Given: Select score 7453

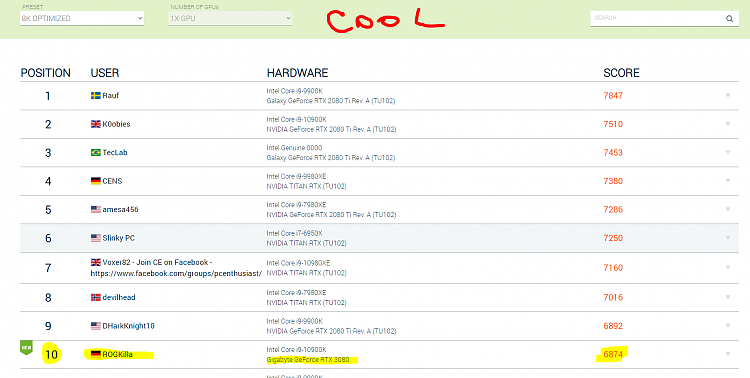Looking at the screenshot, I should click(x=613, y=152).
